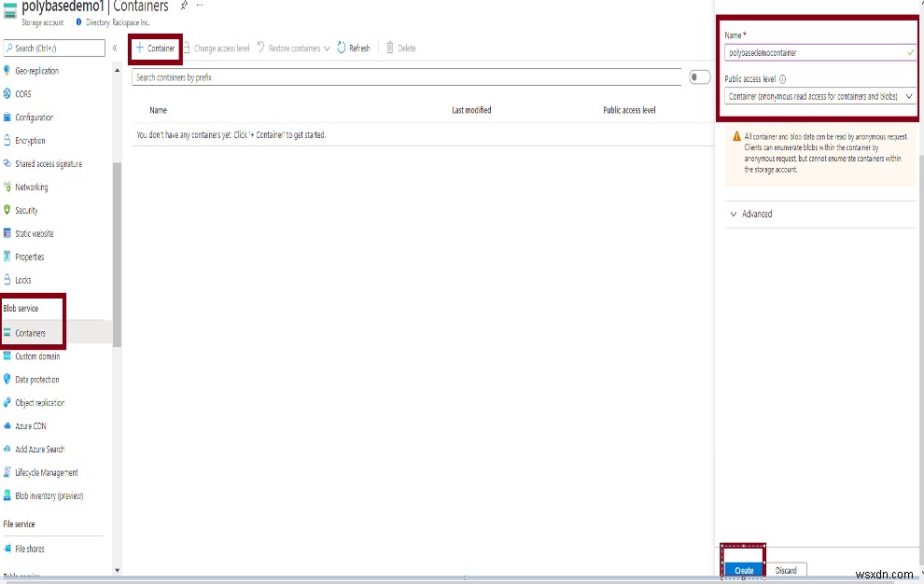Screen dimensions: 924x584
Task: Sort by the Name column header
Action: point(158,110)
